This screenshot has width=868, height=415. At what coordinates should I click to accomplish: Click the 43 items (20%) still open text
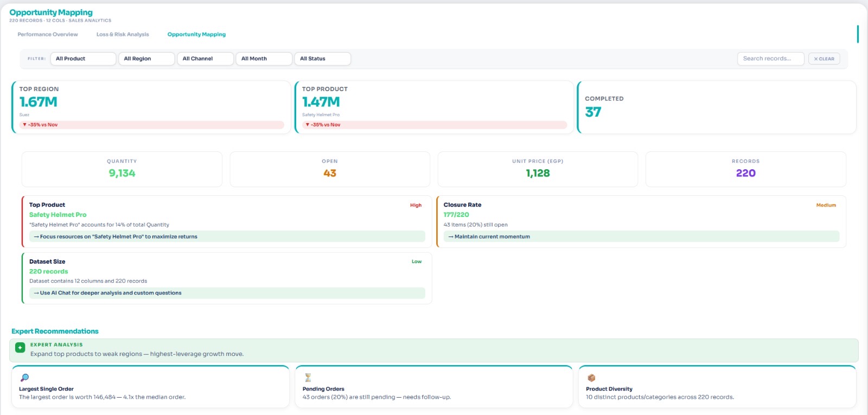(x=475, y=225)
